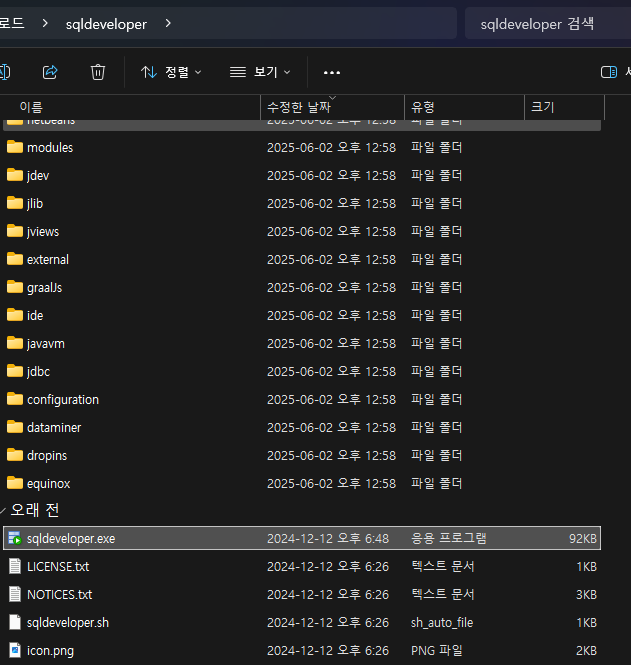Click the dataminer folder name
The width and height of the screenshot is (631, 665).
54,428
